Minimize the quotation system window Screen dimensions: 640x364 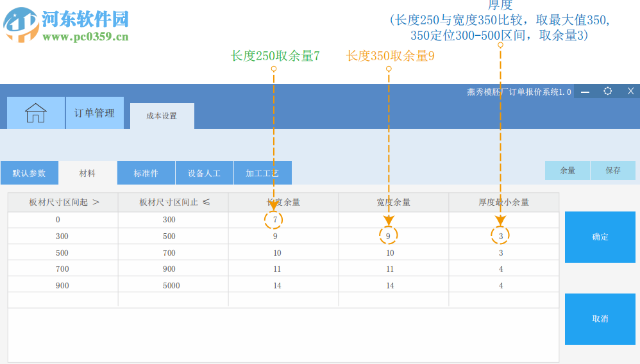coord(585,92)
